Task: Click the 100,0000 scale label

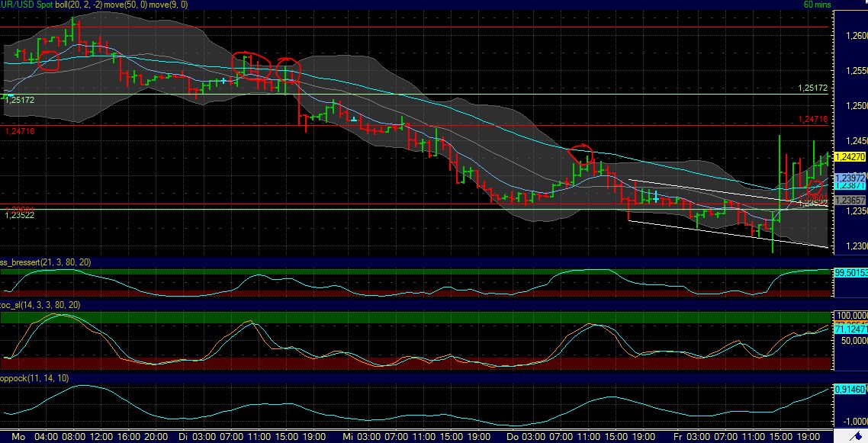Action: [x=853, y=315]
